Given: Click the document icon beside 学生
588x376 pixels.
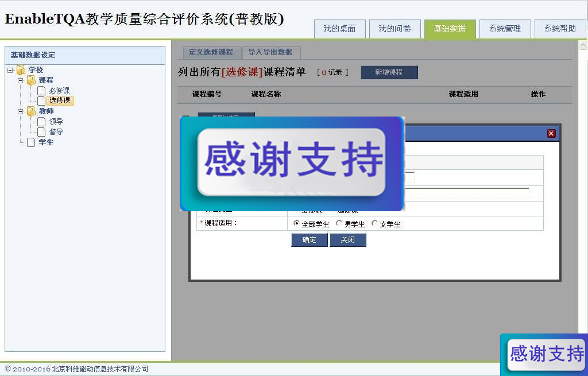Looking at the screenshot, I should (31, 142).
